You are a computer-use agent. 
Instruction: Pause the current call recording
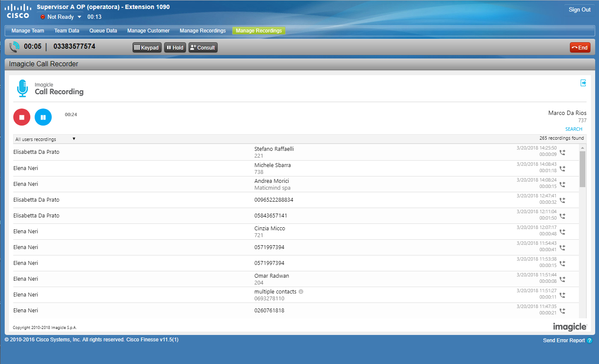click(x=43, y=117)
